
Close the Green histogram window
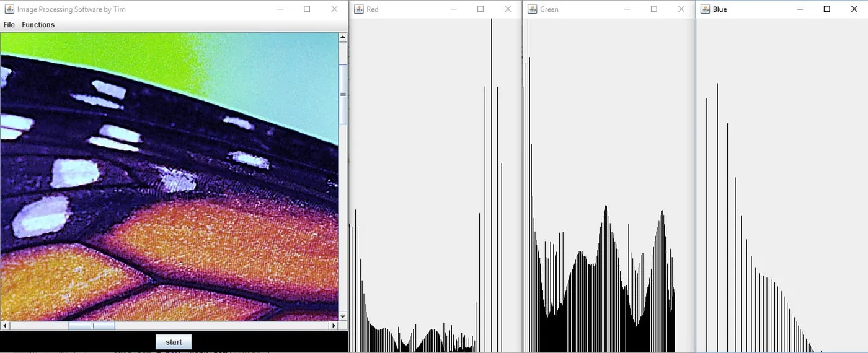(x=681, y=9)
